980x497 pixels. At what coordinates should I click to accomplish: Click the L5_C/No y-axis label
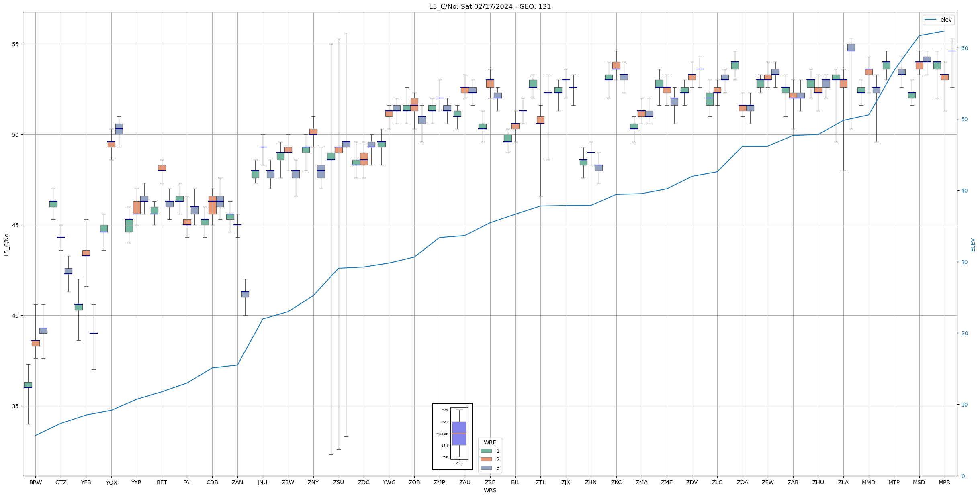click(6, 244)
